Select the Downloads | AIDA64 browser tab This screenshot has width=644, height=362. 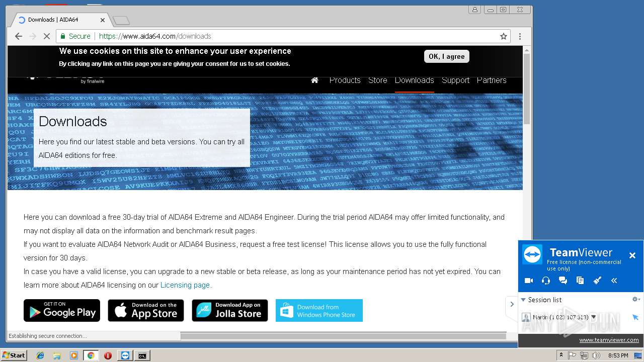coord(61,20)
